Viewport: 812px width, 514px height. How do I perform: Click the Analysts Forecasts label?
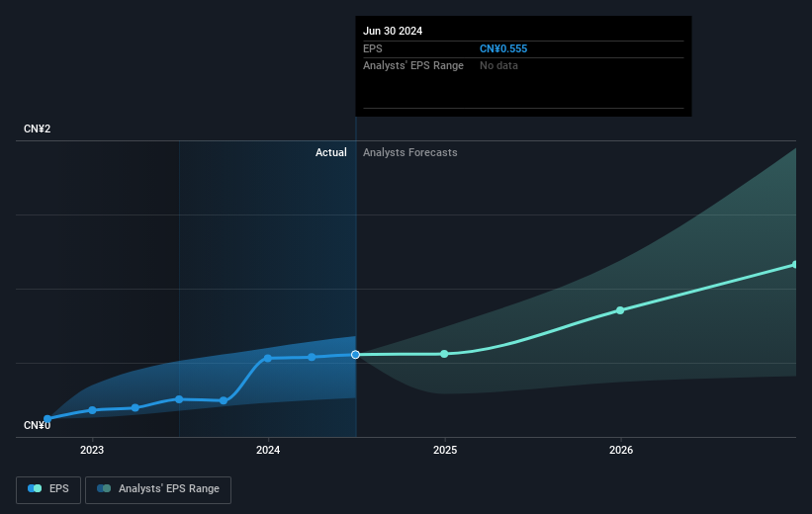click(410, 152)
